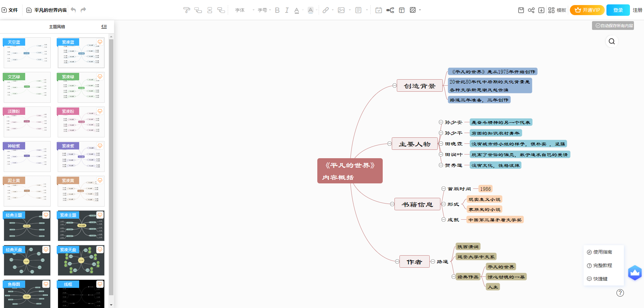Image resolution: width=644 pixels, height=308 pixels.
Task: Open the font color dropdown arrow
Action: coord(303,10)
